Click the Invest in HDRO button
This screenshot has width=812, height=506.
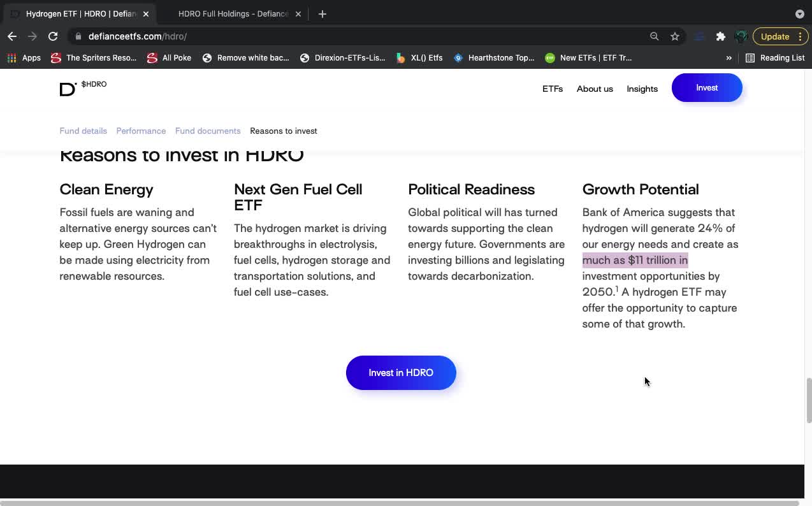tap(401, 373)
